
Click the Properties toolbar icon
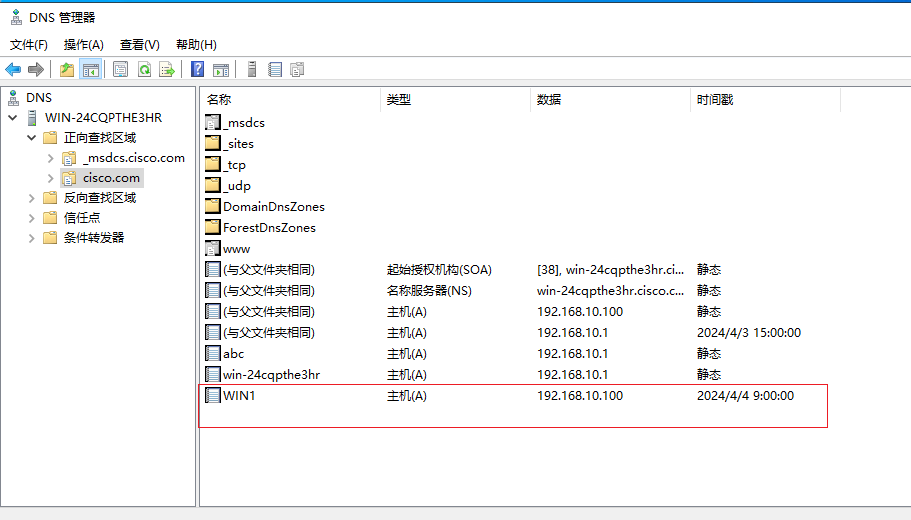point(120,70)
